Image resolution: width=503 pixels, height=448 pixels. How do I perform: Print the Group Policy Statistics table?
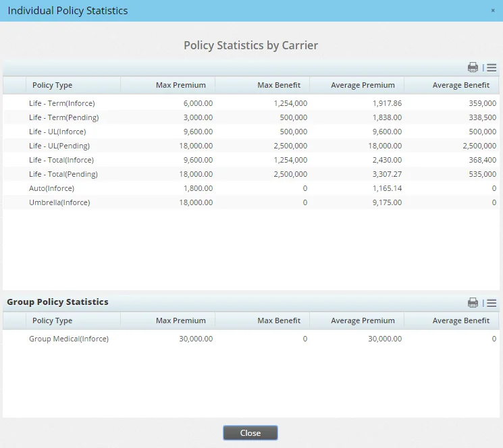(473, 303)
